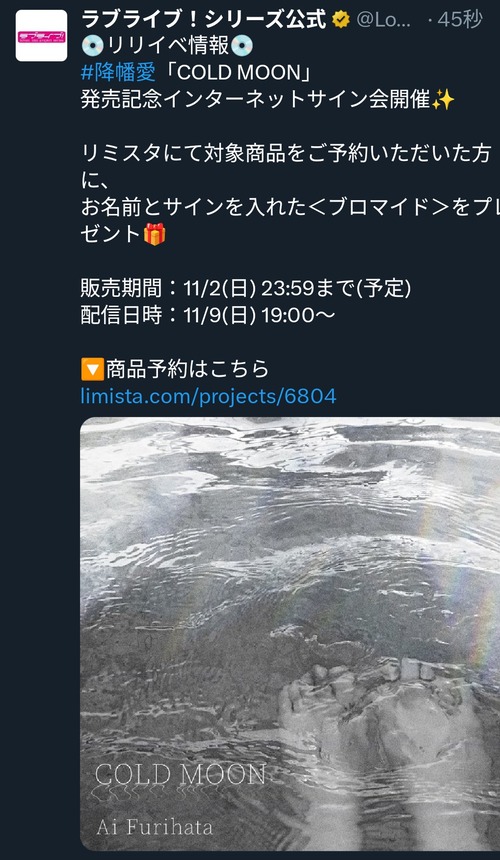Click the 「COLD MOON」 text beside the hashtag

coord(230,73)
